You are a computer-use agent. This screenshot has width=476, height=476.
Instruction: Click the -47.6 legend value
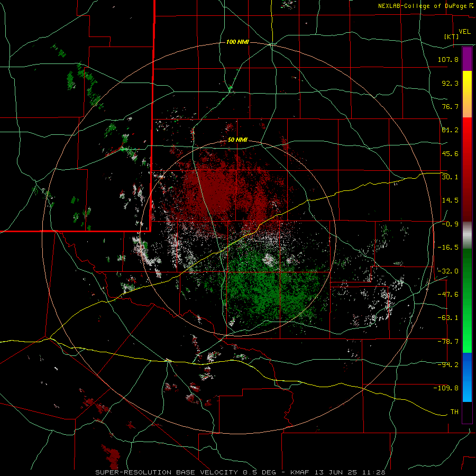point(448,295)
